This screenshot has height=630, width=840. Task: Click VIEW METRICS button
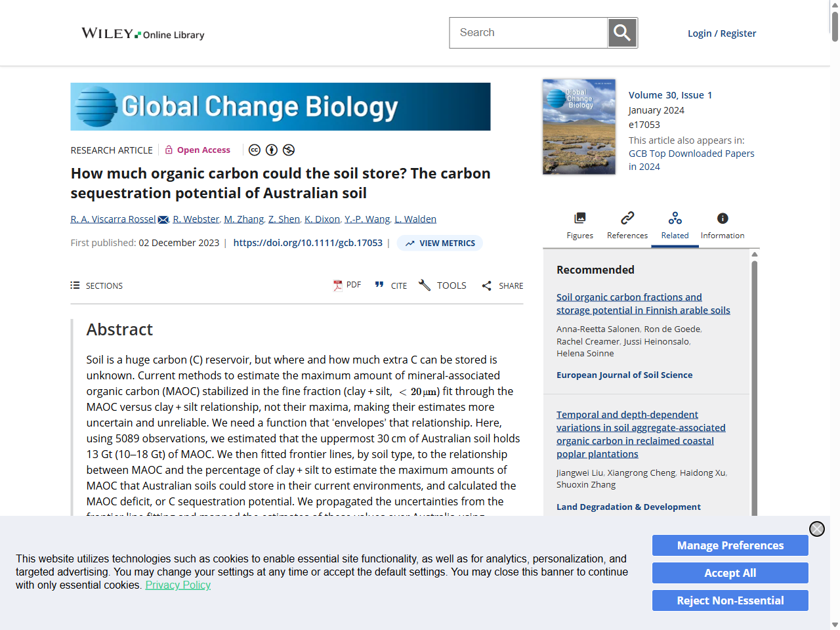click(440, 243)
